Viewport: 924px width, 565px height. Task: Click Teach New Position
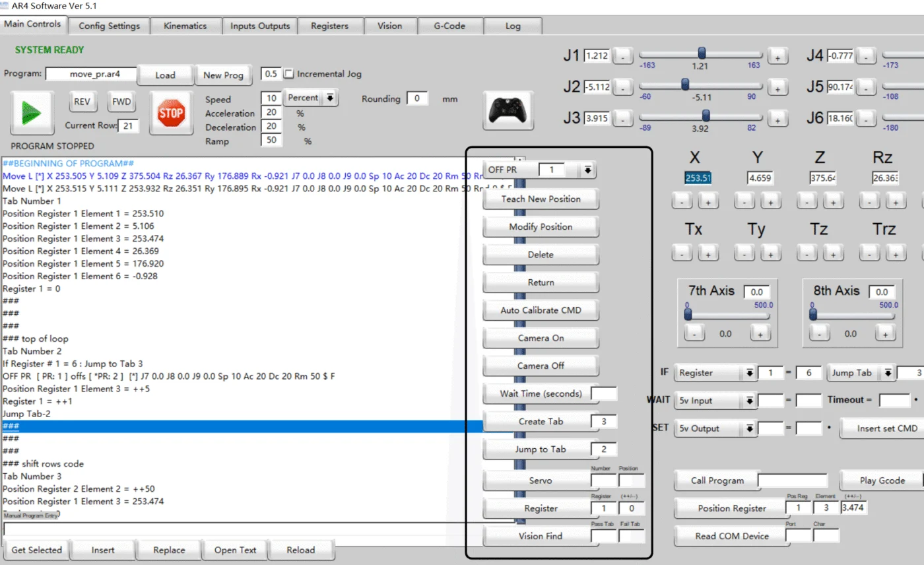pos(541,199)
